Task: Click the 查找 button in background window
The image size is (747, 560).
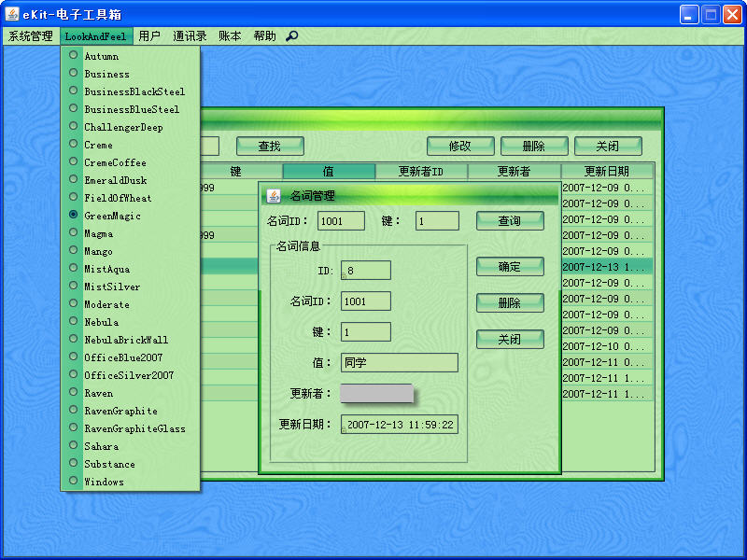Action: point(270,147)
